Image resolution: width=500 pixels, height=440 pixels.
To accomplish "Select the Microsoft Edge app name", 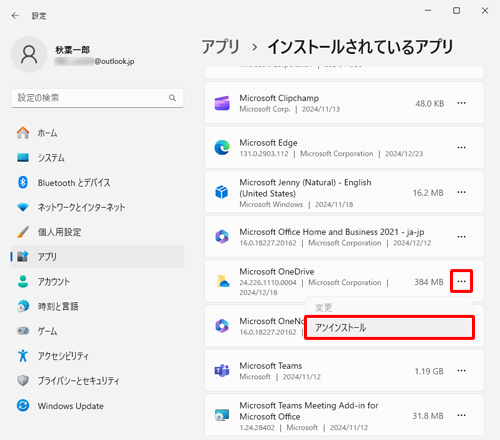I will 268,143.
